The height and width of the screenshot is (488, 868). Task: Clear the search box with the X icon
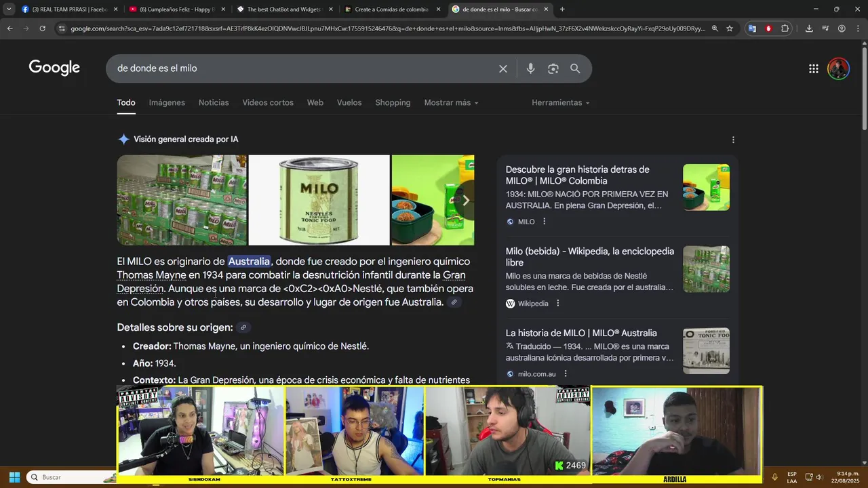click(503, 68)
